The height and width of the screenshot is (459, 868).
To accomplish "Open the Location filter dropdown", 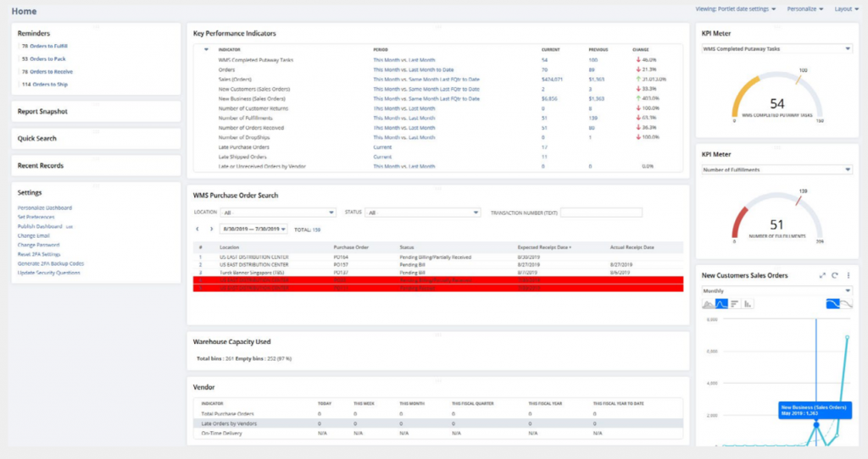I will click(x=277, y=213).
